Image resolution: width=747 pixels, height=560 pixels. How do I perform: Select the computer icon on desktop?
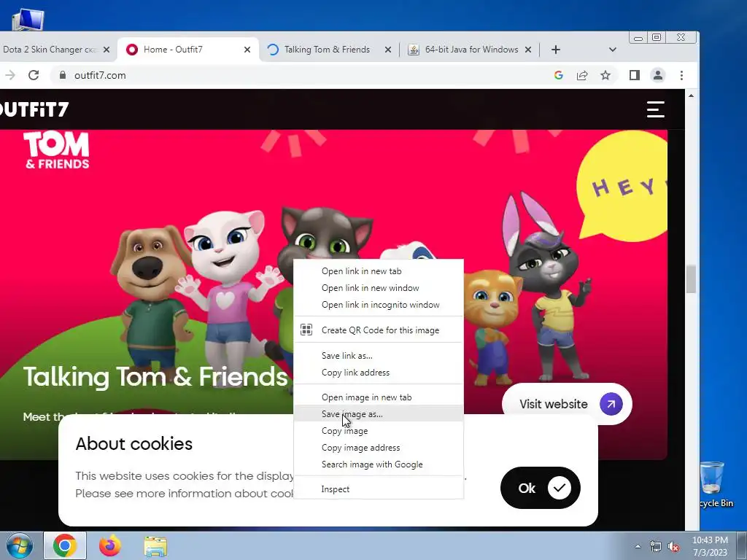click(28, 19)
